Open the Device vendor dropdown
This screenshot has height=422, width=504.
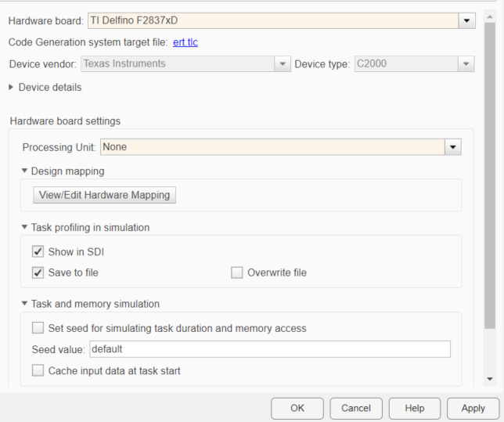[282, 63]
